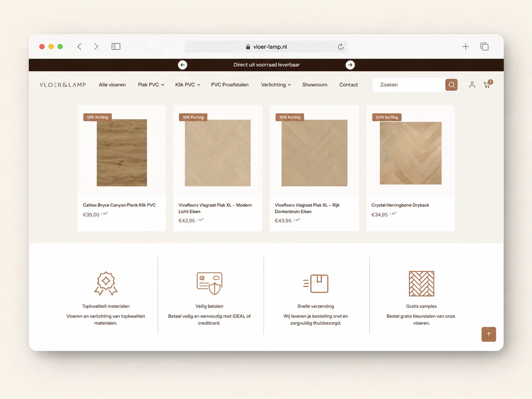Click the Zoeken search input field
The height and width of the screenshot is (399, 532).
tap(409, 85)
